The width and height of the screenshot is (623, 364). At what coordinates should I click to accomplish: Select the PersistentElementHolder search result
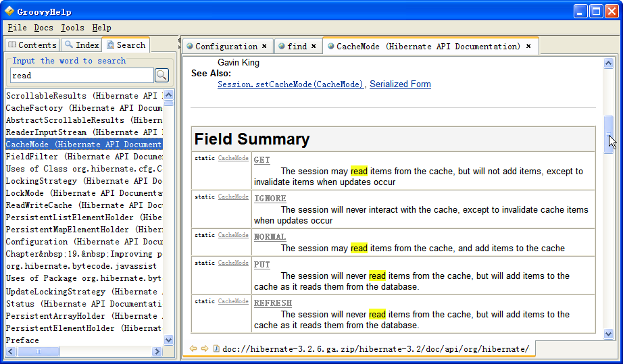pyautogui.click(x=84, y=328)
